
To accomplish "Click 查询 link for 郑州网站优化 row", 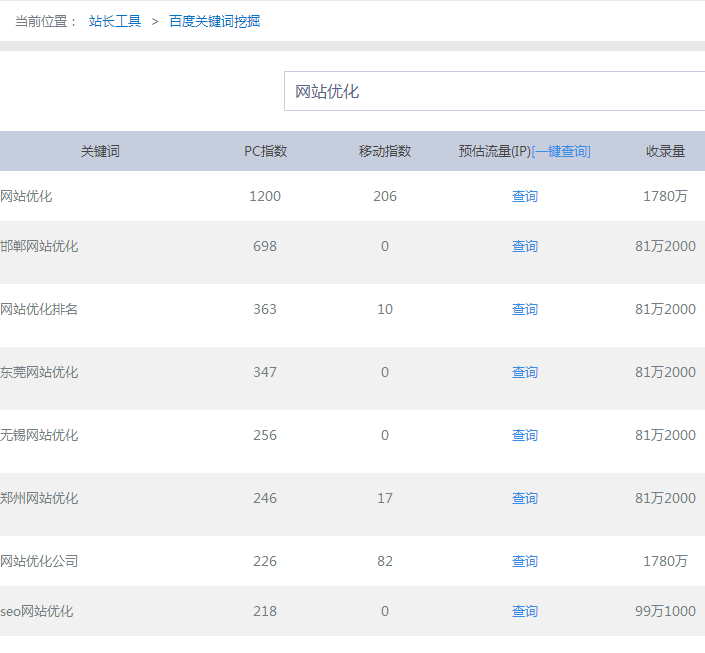I will tap(525, 499).
